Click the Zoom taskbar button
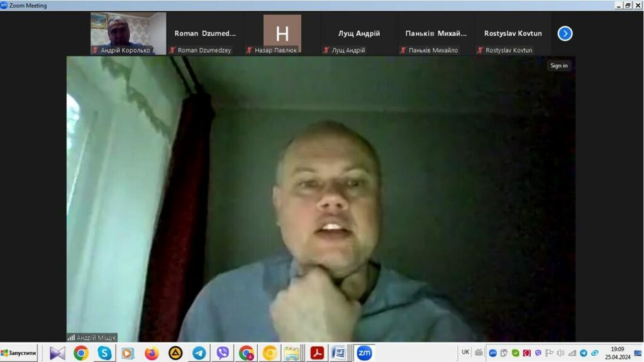This screenshot has height=362, width=644. pyautogui.click(x=364, y=353)
